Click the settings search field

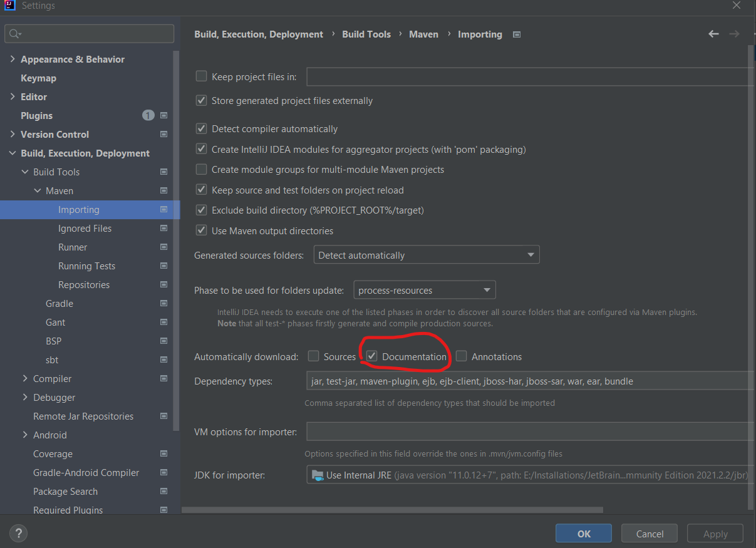tap(90, 34)
